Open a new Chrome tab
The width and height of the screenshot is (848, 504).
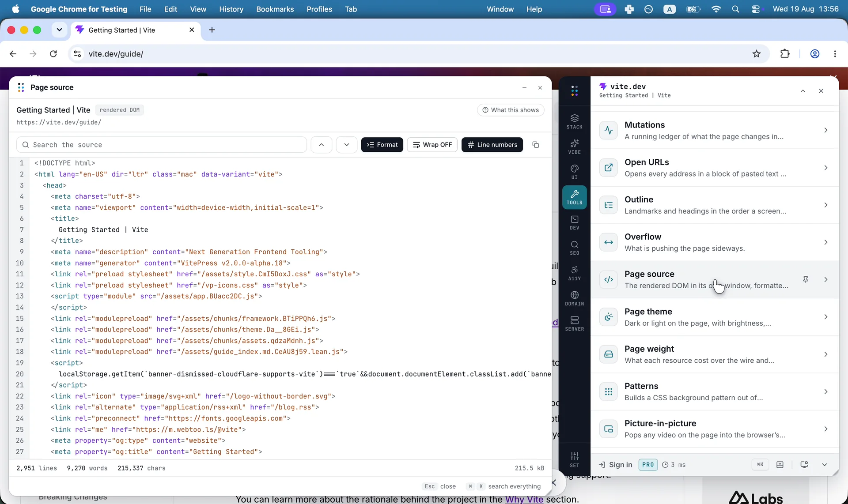pyautogui.click(x=212, y=30)
